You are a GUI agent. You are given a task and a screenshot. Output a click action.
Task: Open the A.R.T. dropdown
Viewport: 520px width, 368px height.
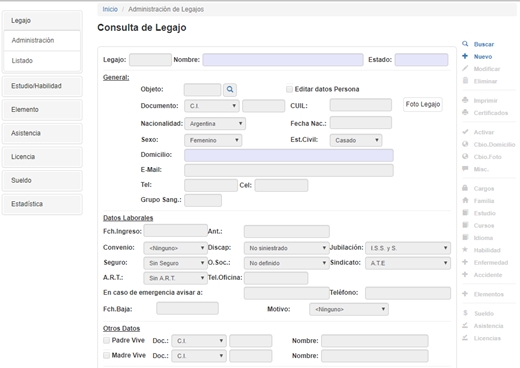coord(175,278)
